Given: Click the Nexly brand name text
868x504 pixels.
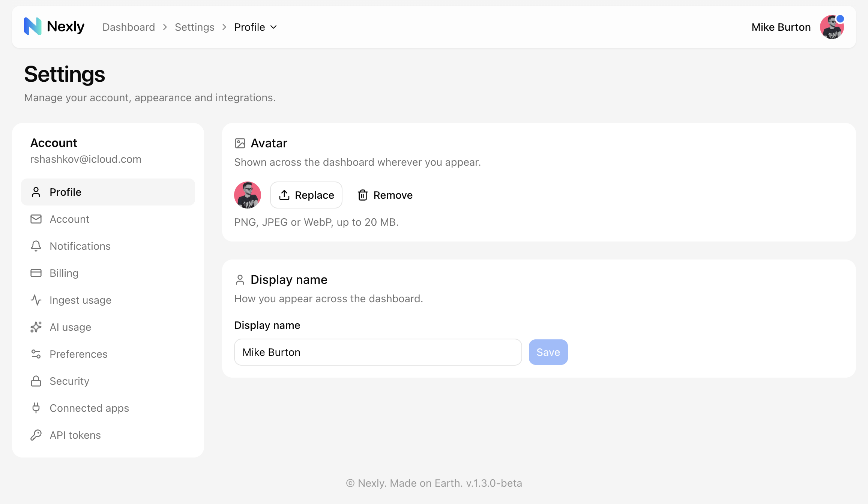Looking at the screenshot, I should coord(66,27).
